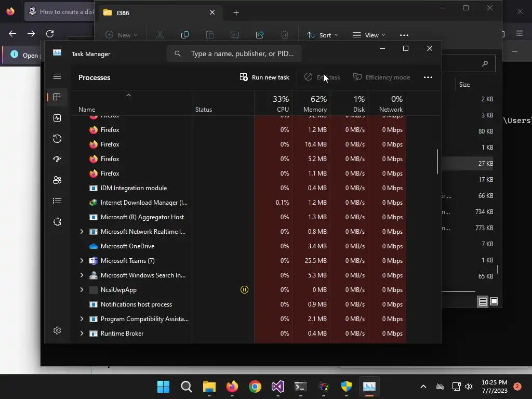Collapse sort indicator chevron above Name

click(129, 96)
